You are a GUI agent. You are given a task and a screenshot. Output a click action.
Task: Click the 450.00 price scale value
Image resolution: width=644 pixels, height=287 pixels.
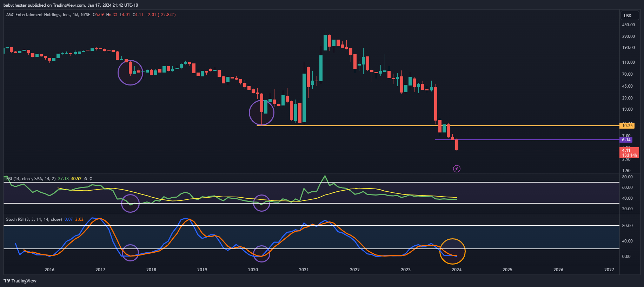(x=628, y=25)
